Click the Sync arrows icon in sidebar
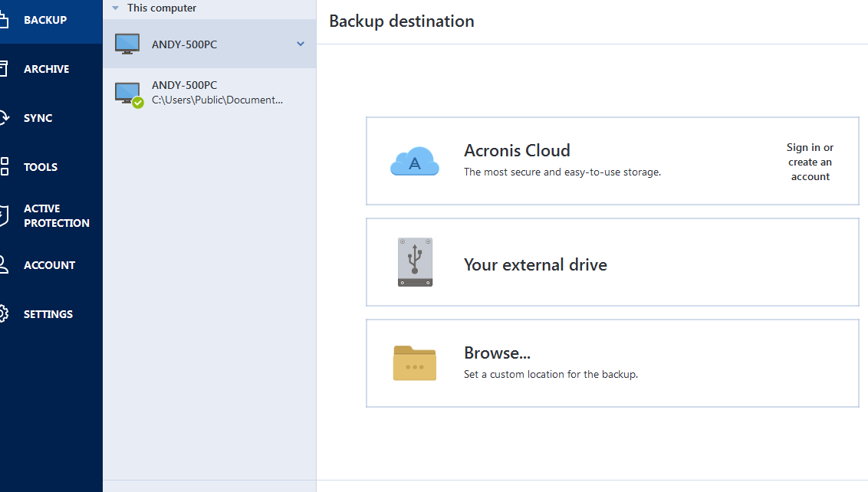 pyautogui.click(x=4, y=118)
